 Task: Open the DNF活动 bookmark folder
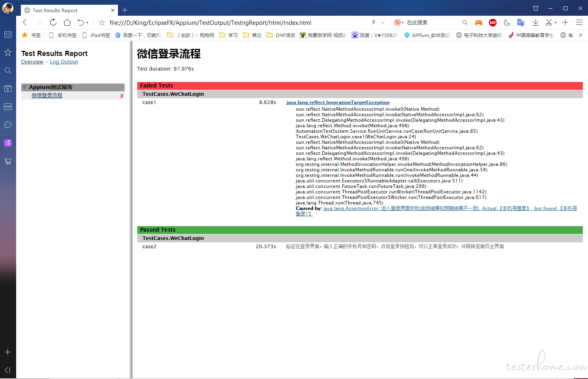pos(281,35)
